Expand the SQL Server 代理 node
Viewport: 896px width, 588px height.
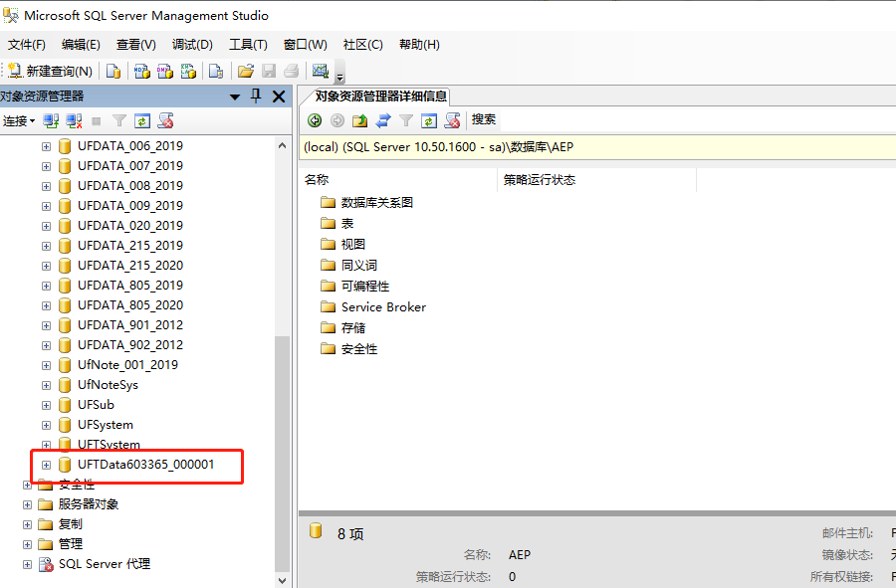(x=27, y=564)
